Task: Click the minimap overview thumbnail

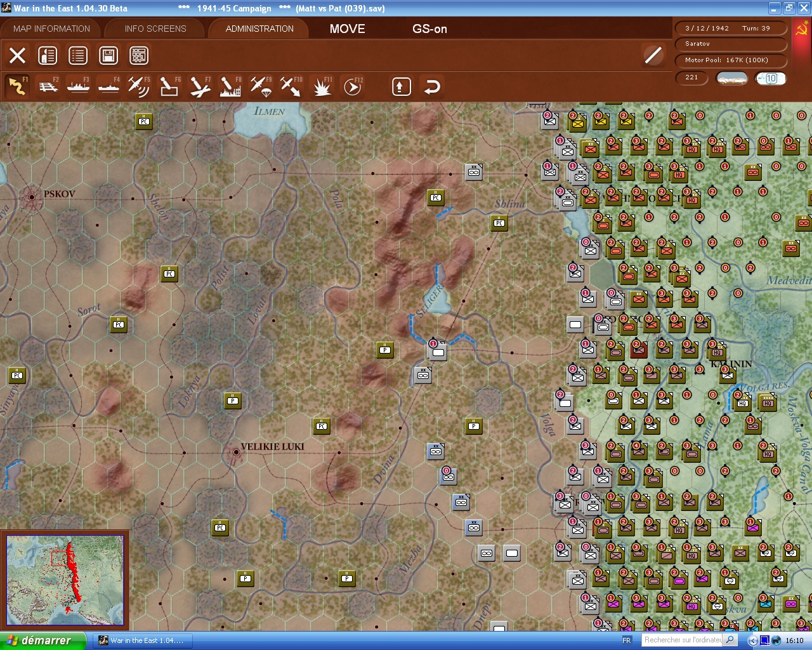Action: pos(65,580)
